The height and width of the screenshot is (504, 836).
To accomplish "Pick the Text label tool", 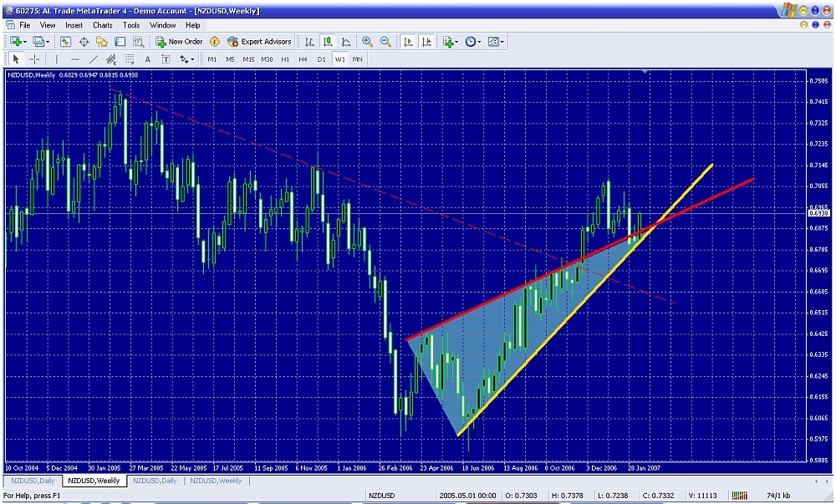I will coord(148,59).
